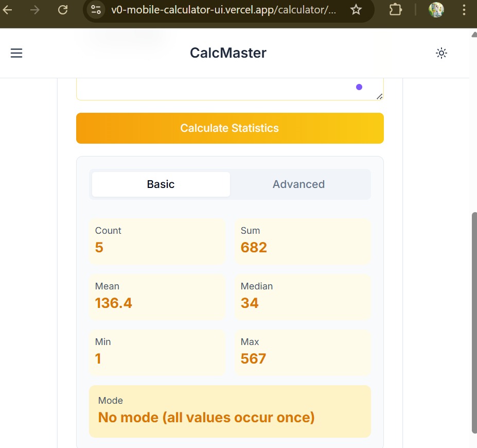477x448 pixels.
Task: Open the hamburger navigation menu
Action: coord(16,53)
